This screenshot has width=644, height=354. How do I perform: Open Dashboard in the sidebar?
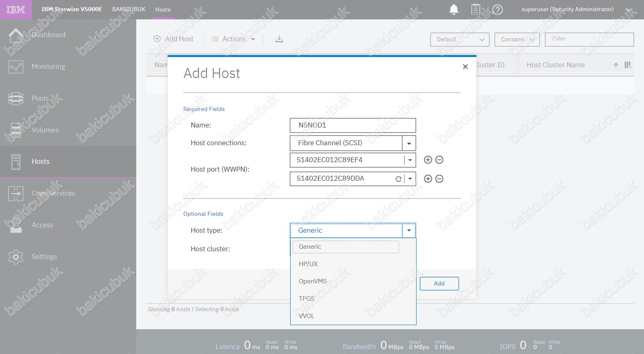pos(68,35)
